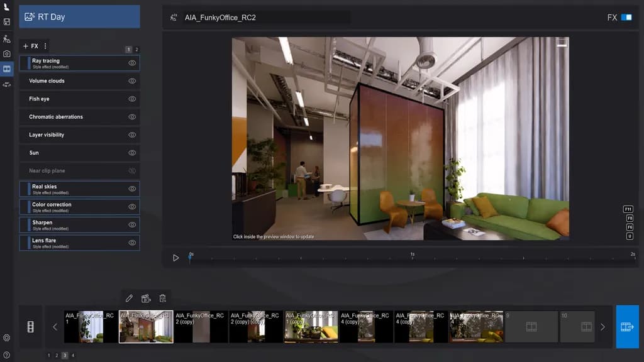The height and width of the screenshot is (362, 644).
Task: Click the pencil icon to edit clip
Action: click(x=129, y=299)
